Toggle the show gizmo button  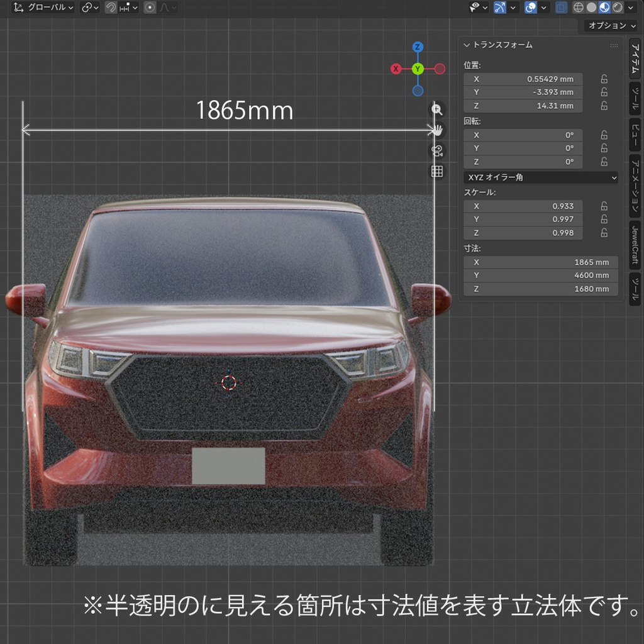click(x=500, y=8)
